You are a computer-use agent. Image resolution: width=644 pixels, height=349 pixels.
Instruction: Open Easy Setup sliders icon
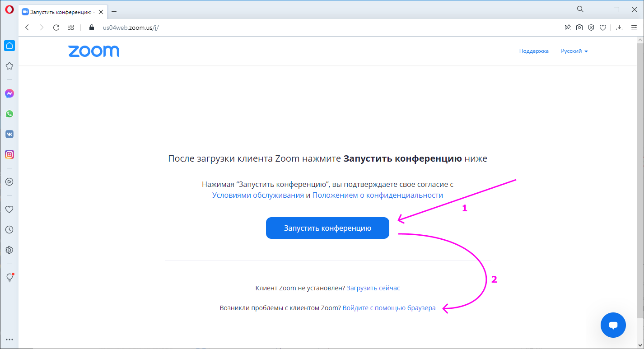coord(634,28)
